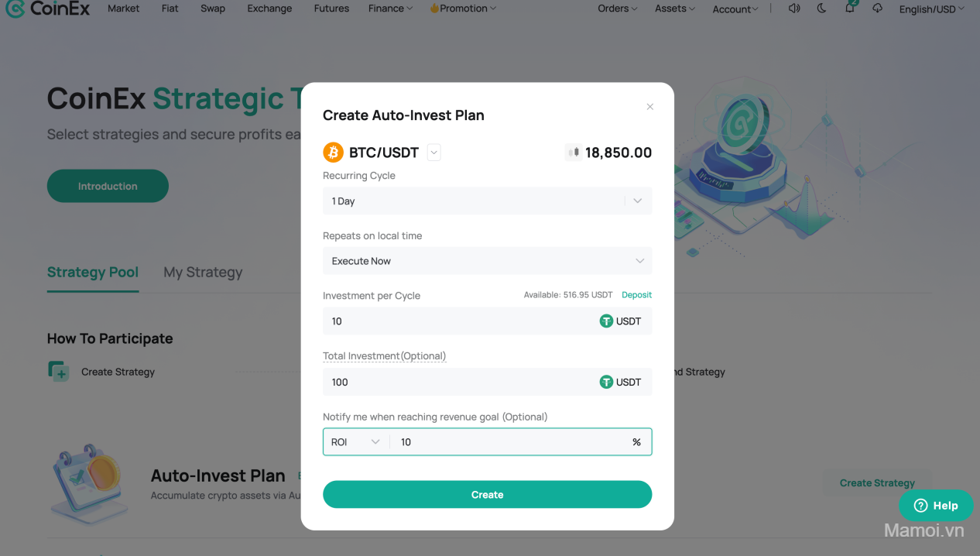Switch to the My Strategy tab
Screen dimensions: 980x556
point(203,272)
